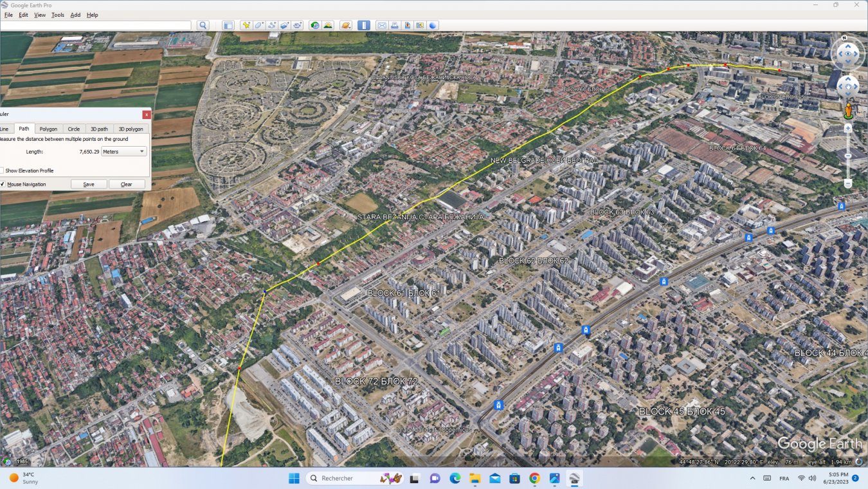Click the search input field
This screenshot has height=489, width=868.
[96, 26]
